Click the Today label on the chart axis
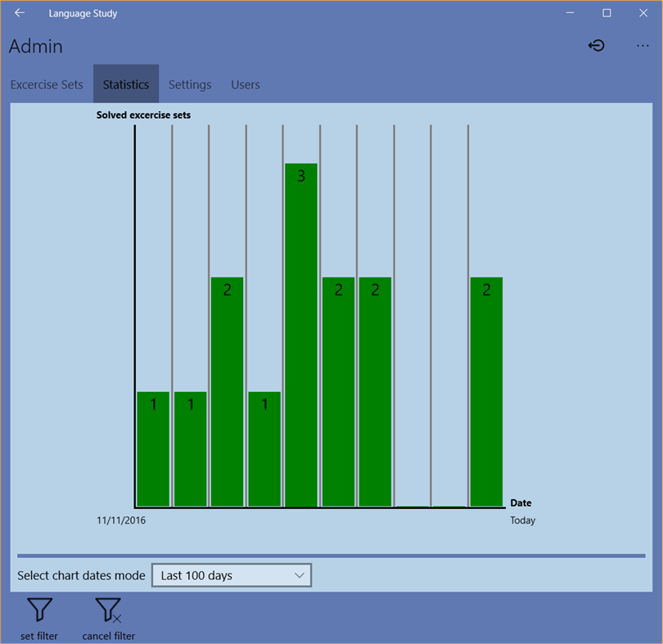The height and width of the screenshot is (644, 663). coord(522,520)
